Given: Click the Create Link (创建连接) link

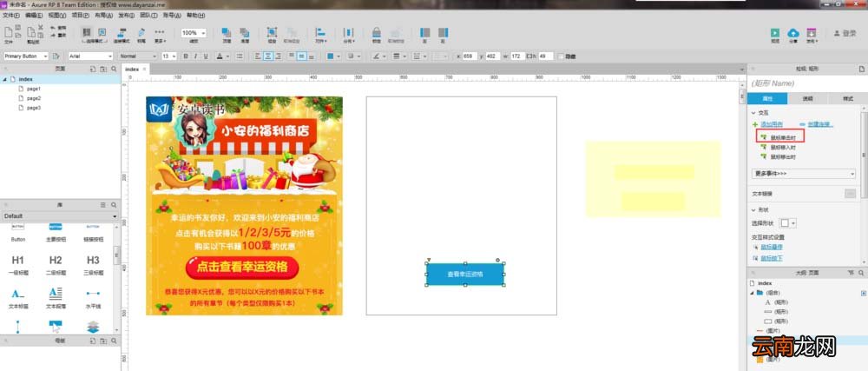Looking at the screenshot, I should [820, 124].
